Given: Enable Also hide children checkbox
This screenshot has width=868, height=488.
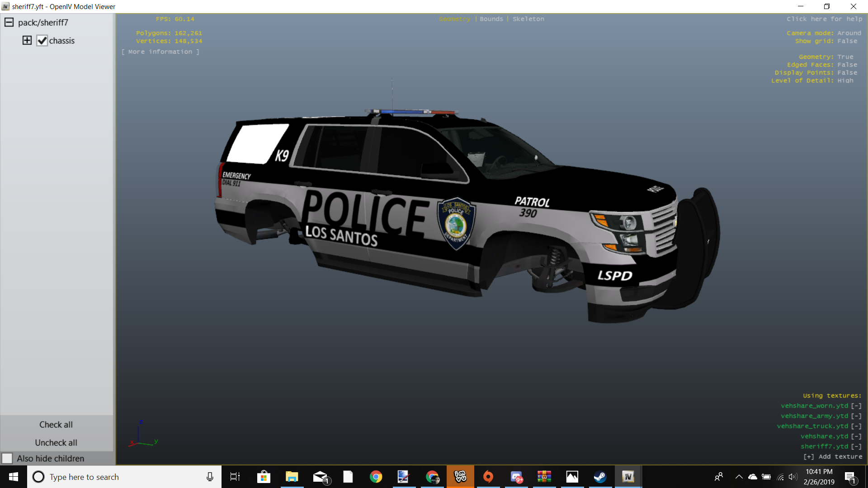Looking at the screenshot, I should (x=7, y=458).
